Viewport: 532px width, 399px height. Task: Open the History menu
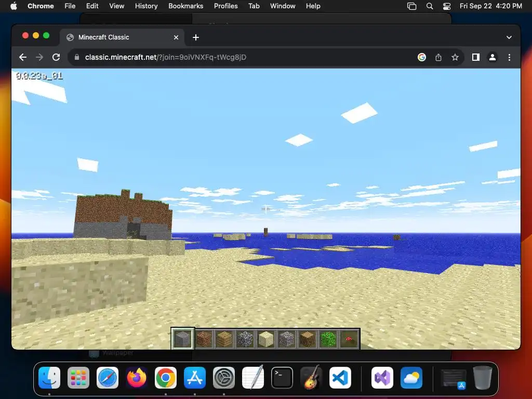click(x=146, y=6)
